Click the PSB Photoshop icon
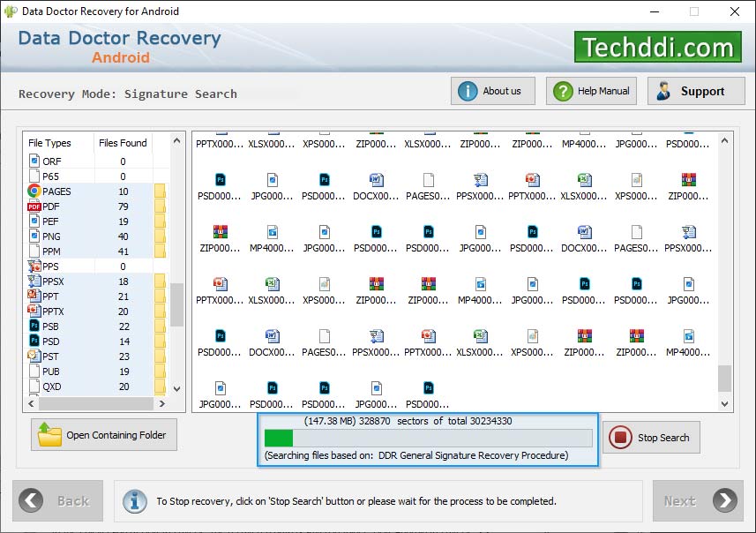756x533 pixels. pos(34,327)
